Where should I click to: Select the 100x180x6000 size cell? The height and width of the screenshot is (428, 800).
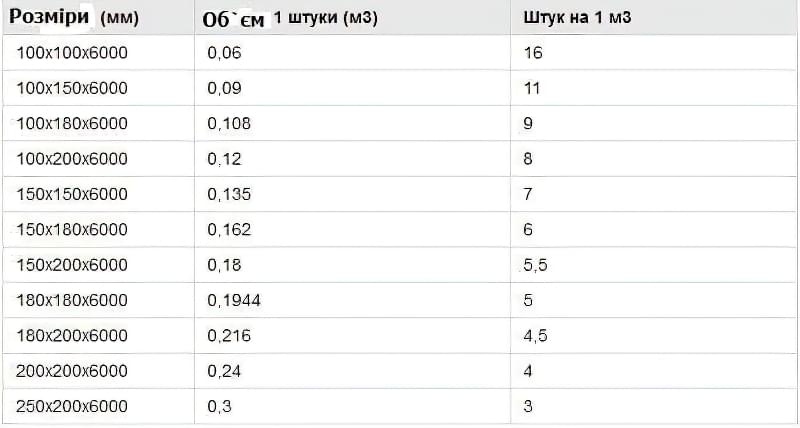pos(72,123)
